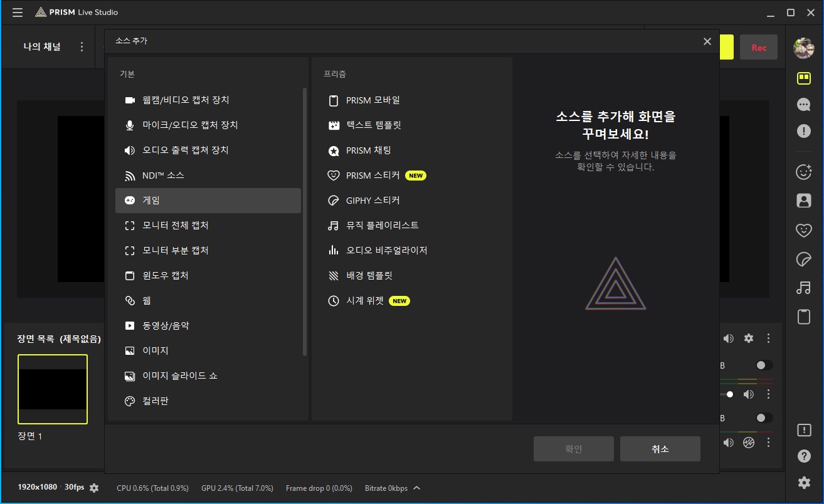The image size is (824, 504).
Task: Click the waveform noise suppression icon in the mixer
Action: pos(748,443)
